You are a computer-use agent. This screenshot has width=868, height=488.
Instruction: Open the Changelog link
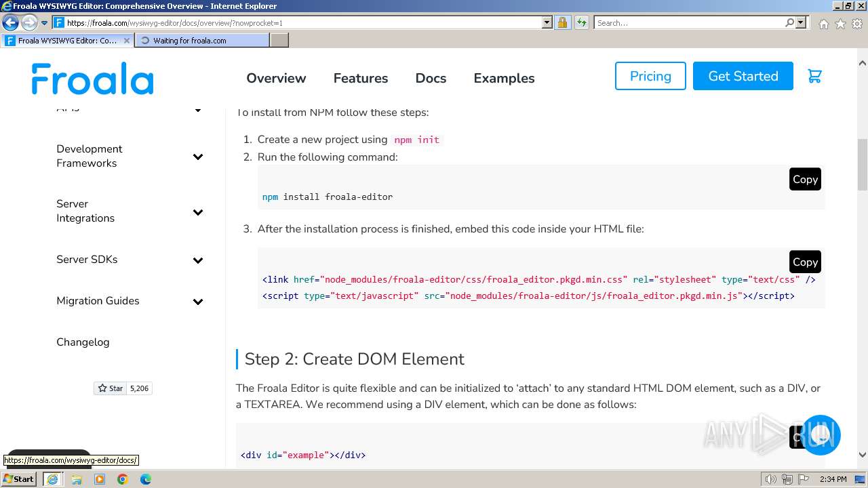(83, 342)
